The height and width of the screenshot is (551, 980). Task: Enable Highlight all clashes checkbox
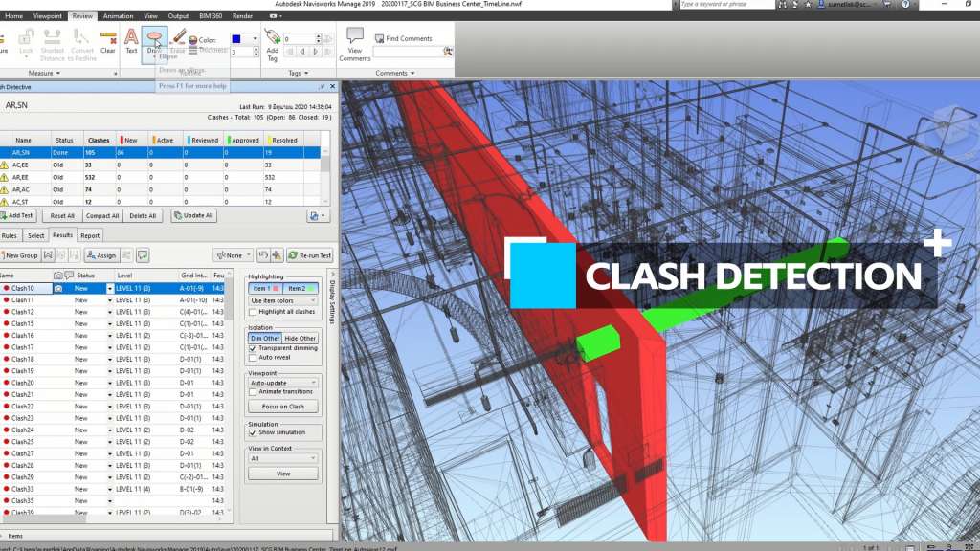pos(253,312)
